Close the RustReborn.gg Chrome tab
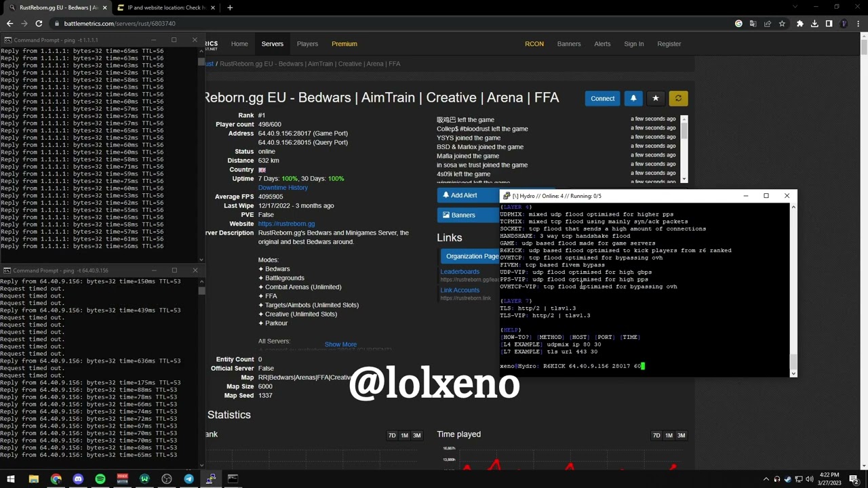The width and height of the screenshot is (868, 488). tap(103, 7)
